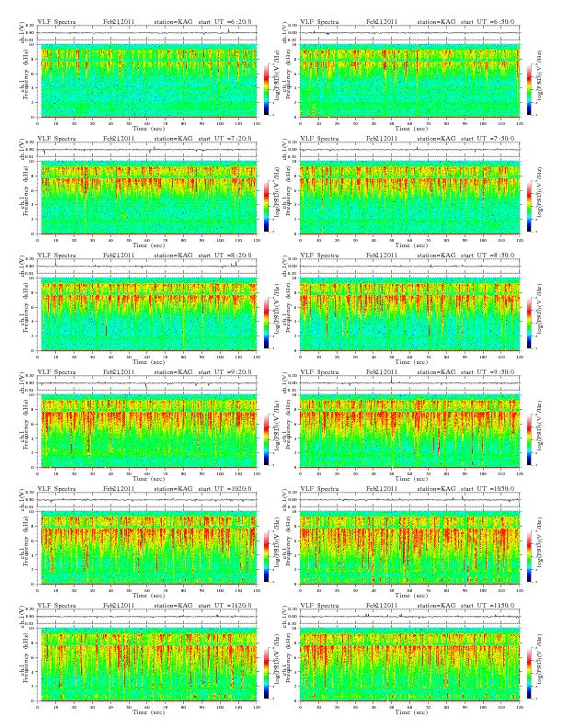Screen dimensions: 563x728
Task: Click the ch.1(V) waveform strip above 11:50:0 spectrogram
Action: (x=409, y=617)
